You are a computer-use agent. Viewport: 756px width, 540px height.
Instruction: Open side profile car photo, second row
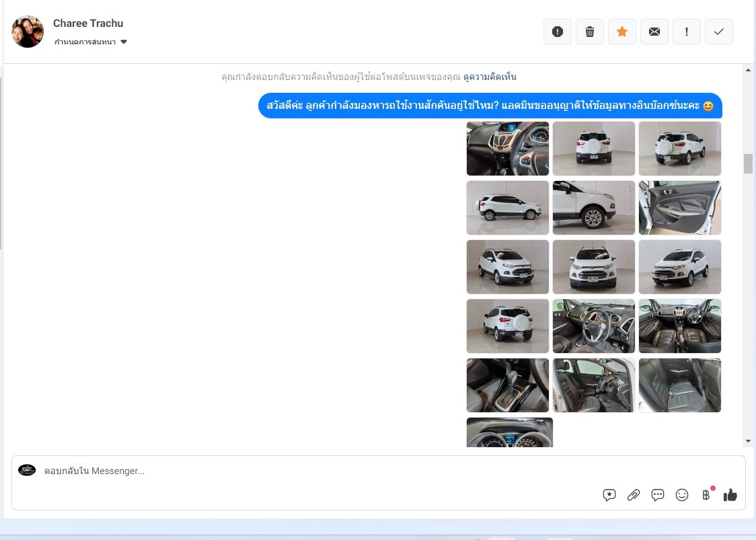pyautogui.click(x=508, y=208)
